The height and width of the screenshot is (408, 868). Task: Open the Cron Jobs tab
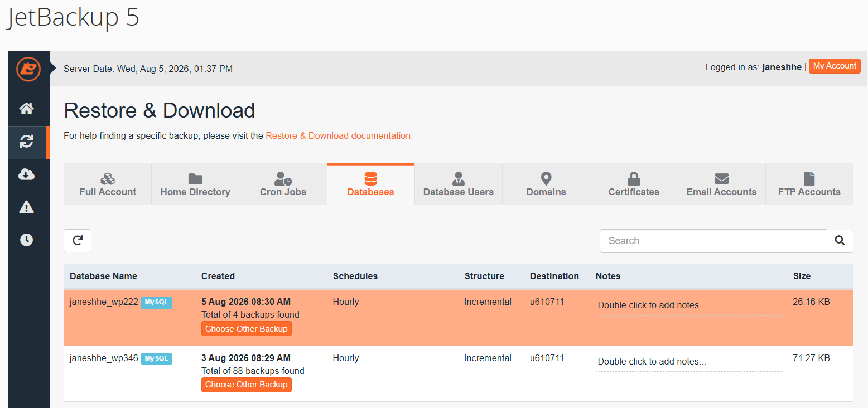tap(283, 184)
